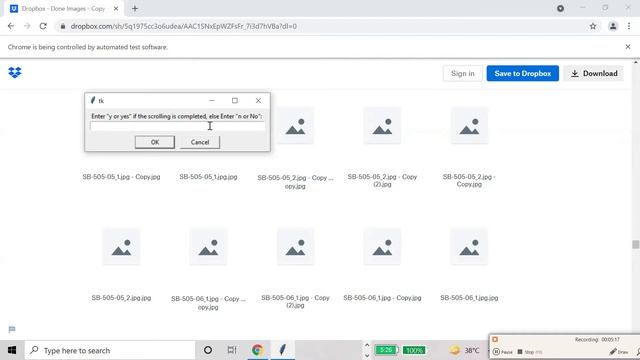Click the browser forward arrow
The image size is (640, 360).
27,26
